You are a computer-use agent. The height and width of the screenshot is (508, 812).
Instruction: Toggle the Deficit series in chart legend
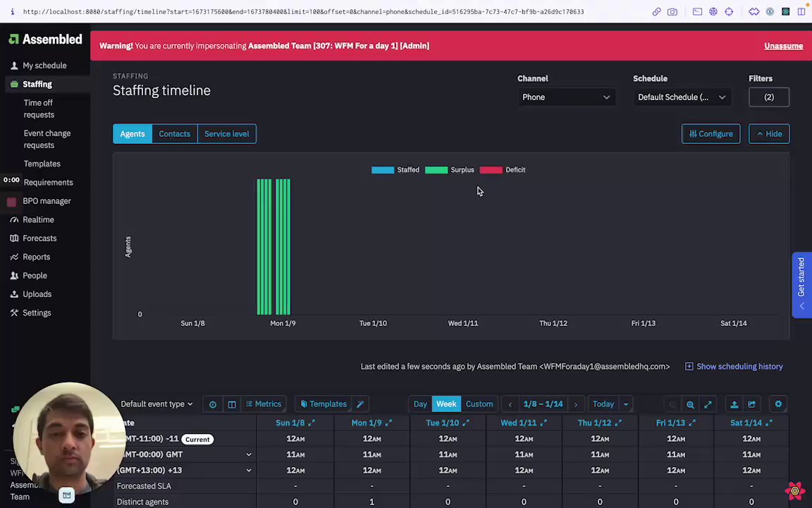click(x=503, y=170)
